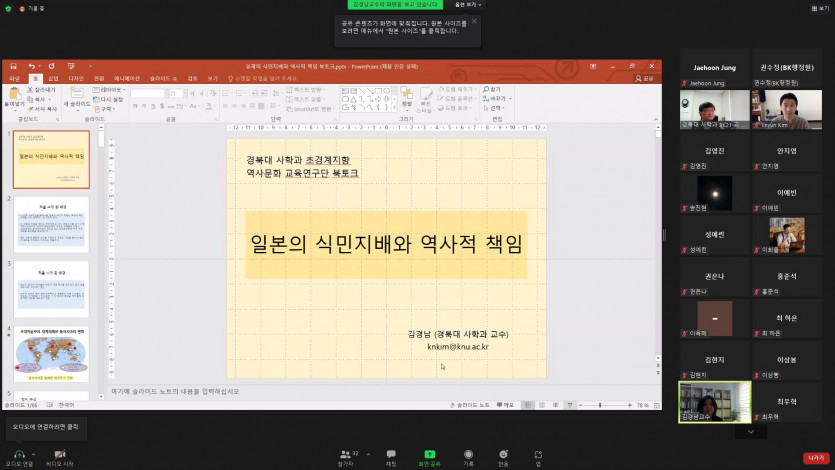Viewport: 835px width, 470px height.
Task: Fit slide to window icon
Action: point(657,405)
